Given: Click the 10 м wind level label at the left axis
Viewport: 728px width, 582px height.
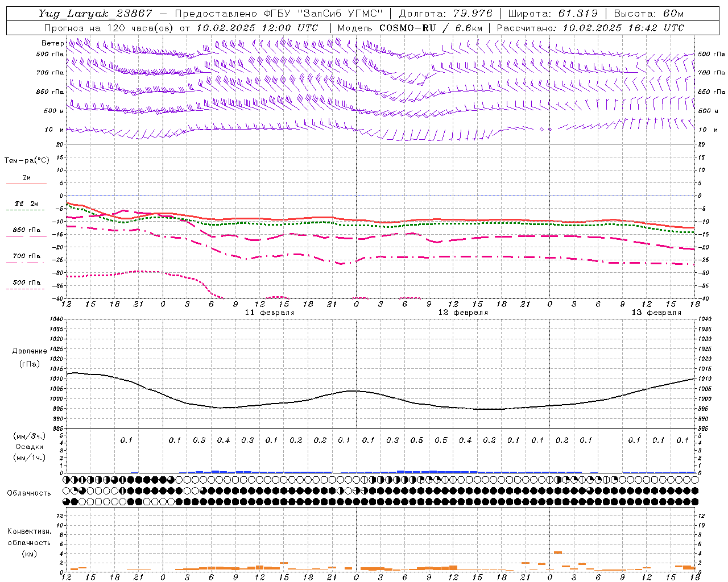Looking at the screenshot, I should [x=54, y=130].
